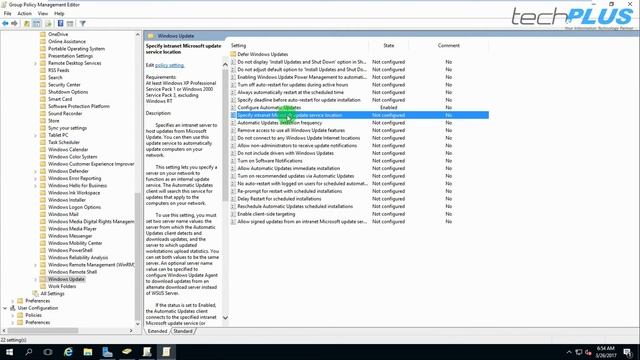
Task: Click the Edit policy setting link
Action: tap(169, 65)
